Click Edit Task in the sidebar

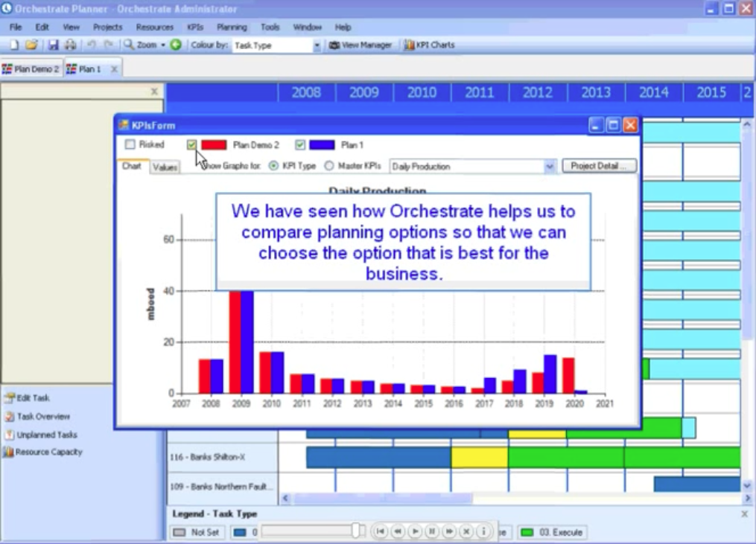click(x=28, y=397)
